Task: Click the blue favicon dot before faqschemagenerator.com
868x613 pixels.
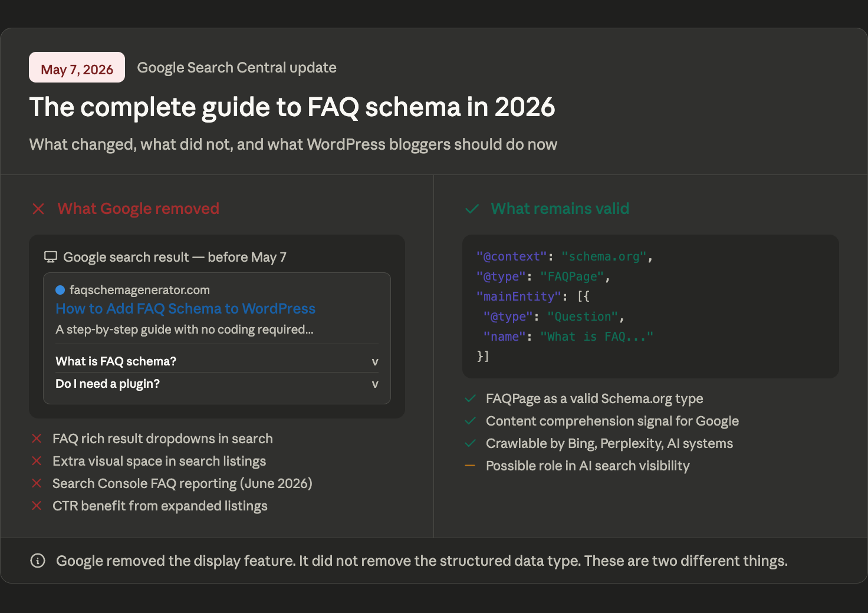Action: [60, 290]
